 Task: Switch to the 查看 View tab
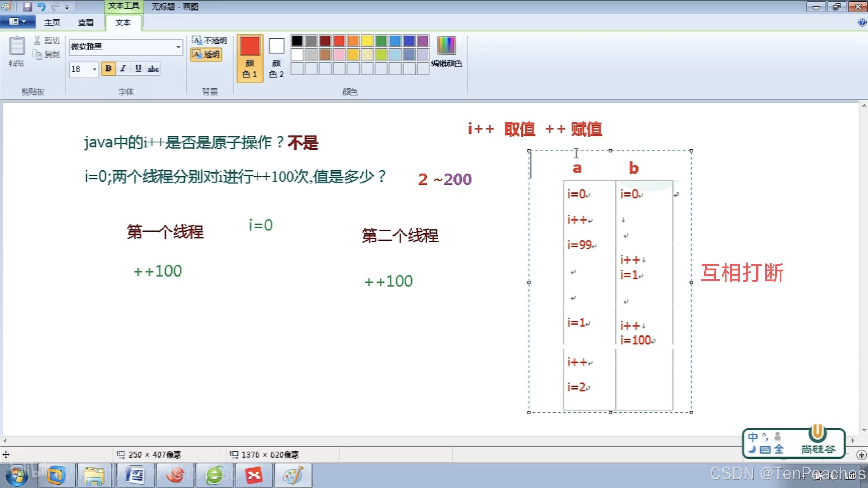click(85, 22)
